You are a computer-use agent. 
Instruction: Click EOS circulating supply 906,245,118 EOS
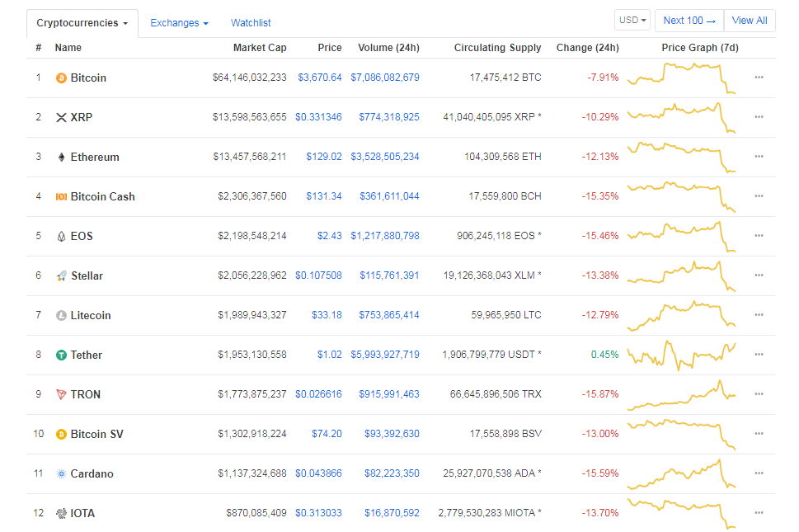(x=496, y=236)
